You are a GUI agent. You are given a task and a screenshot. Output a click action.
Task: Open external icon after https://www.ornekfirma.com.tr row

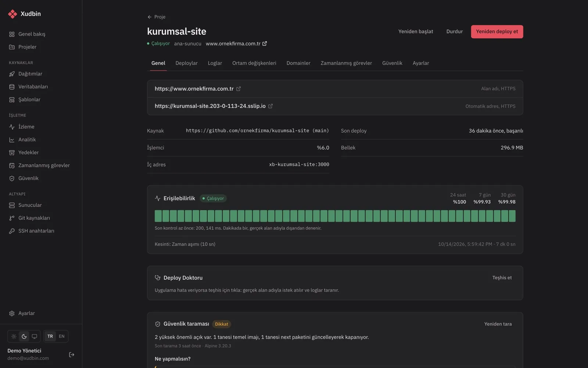(239, 89)
